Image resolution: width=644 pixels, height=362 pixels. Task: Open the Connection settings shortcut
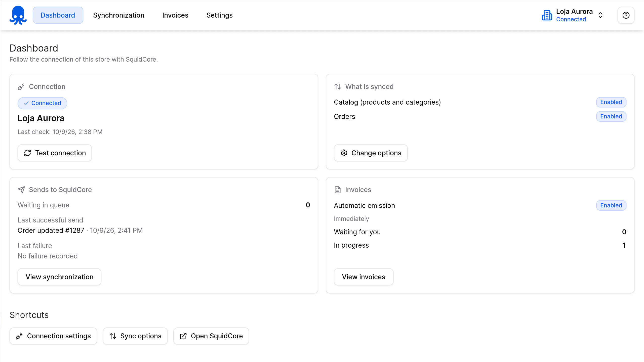pos(53,336)
